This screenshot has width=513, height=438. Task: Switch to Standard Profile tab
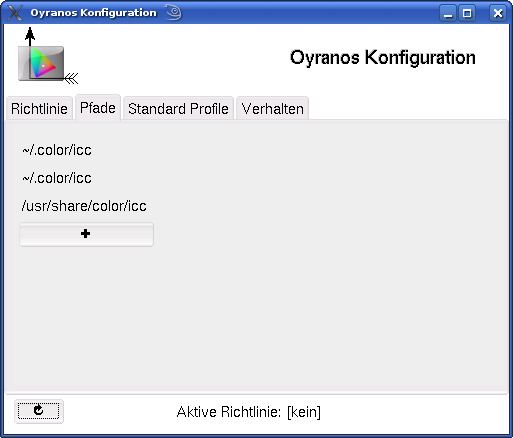tap(178, 108)
